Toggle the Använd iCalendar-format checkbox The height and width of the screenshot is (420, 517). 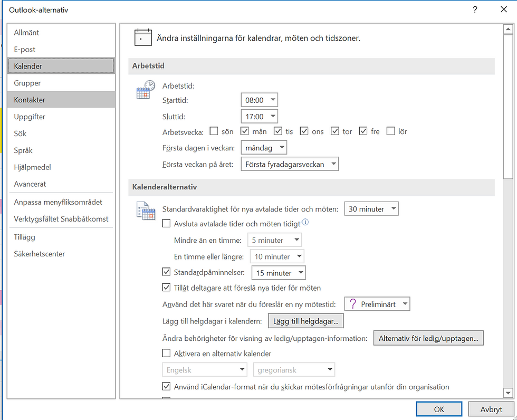point(166,386)
